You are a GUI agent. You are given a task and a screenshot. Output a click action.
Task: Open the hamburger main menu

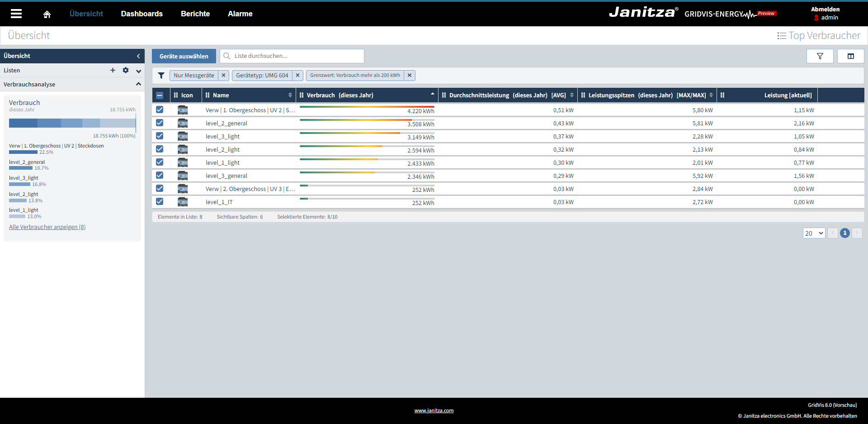coord(16,14)
